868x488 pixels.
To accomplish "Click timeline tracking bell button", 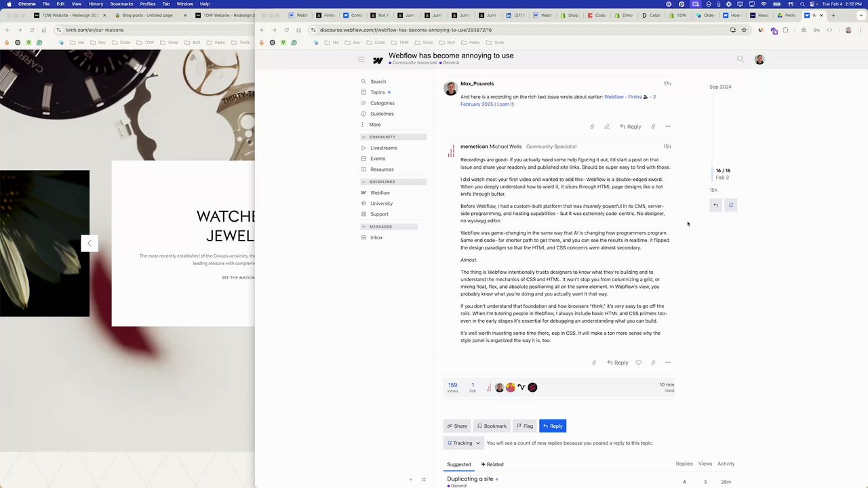I will [x=730, y=205].
